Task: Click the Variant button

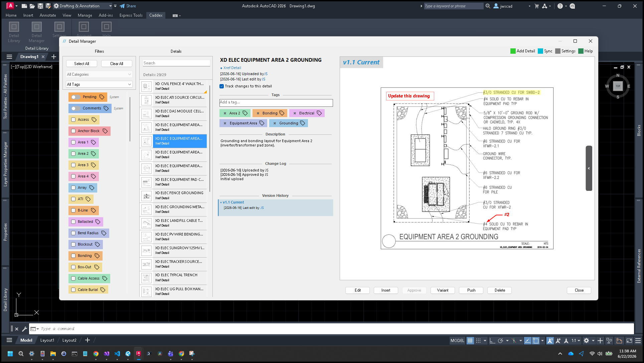Action: [443, 290]
